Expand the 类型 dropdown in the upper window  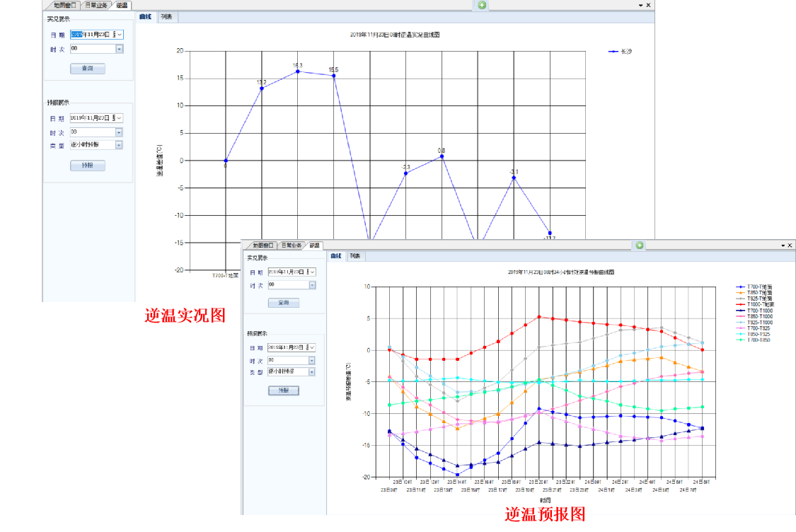pyautogui.click(x=119, y=145)
